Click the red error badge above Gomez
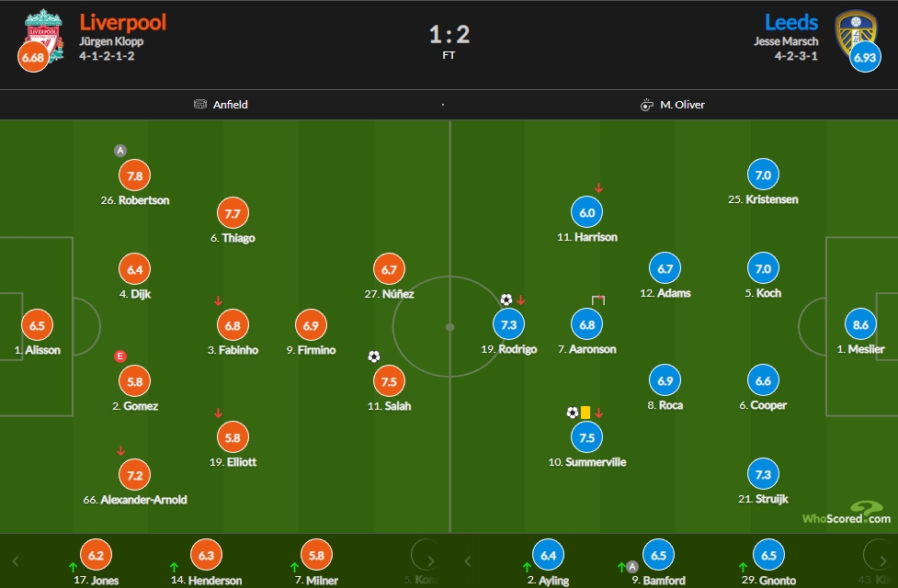The image size is (898, 588). tap(119, 356)
